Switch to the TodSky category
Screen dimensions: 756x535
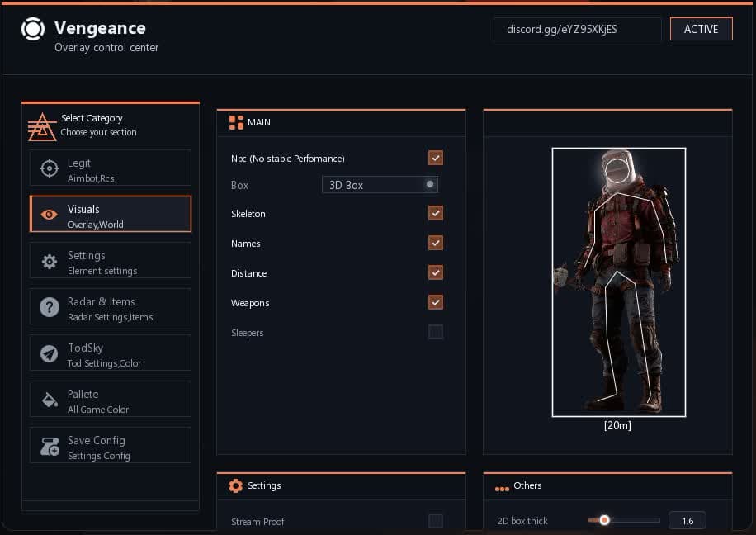coord(111,353)
